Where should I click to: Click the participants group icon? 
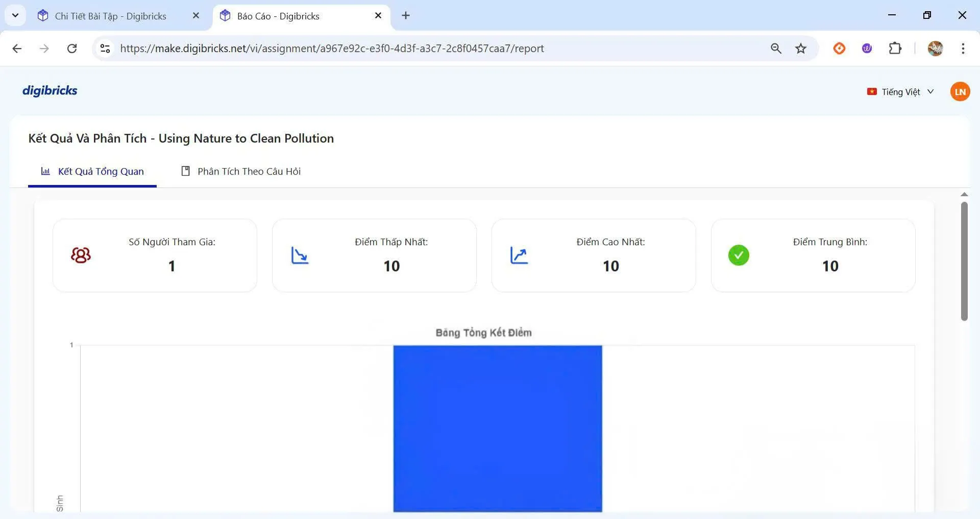pos(81,255)
